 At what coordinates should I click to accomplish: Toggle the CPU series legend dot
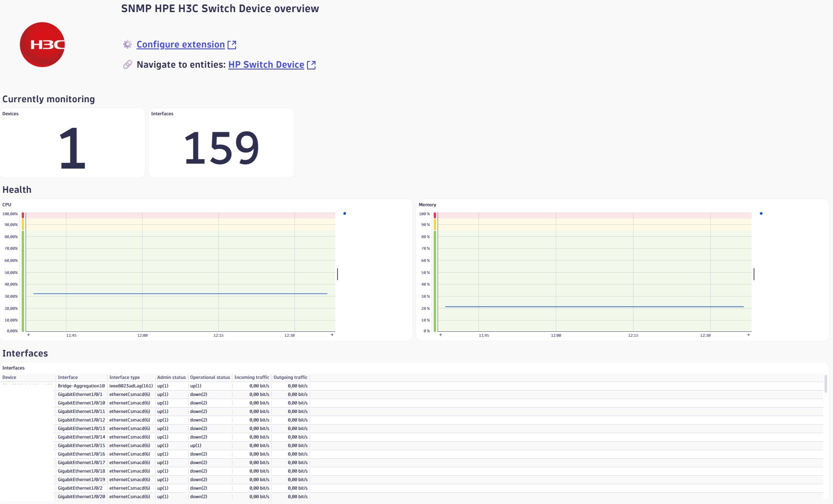(345, 213)
